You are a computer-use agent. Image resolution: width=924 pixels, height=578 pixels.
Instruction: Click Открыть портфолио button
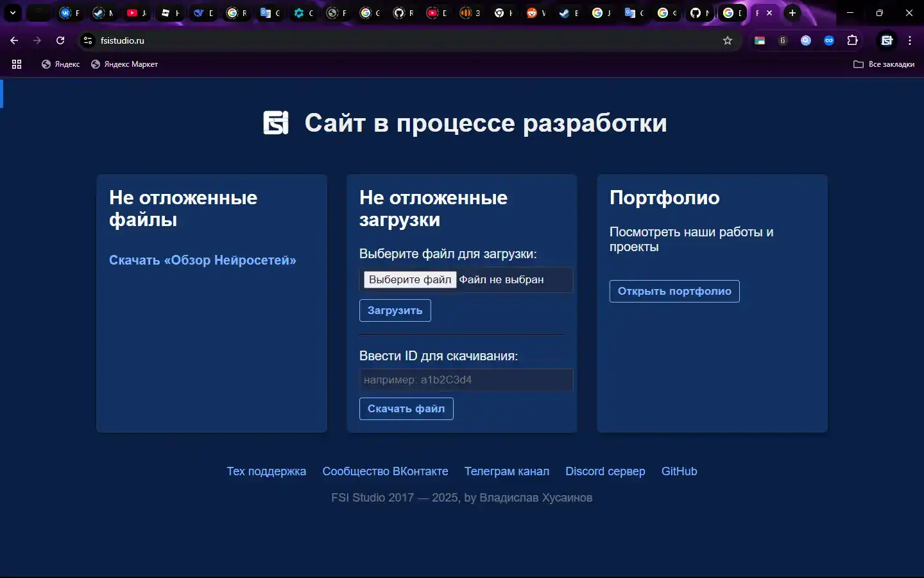(674, 291)
